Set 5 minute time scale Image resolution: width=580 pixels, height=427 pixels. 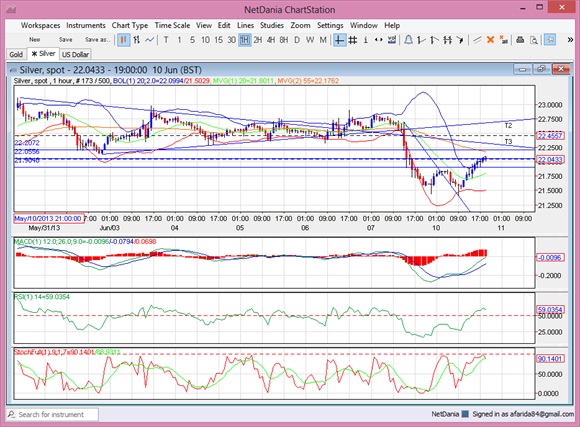pyautogui.click(x=192, y=40)
